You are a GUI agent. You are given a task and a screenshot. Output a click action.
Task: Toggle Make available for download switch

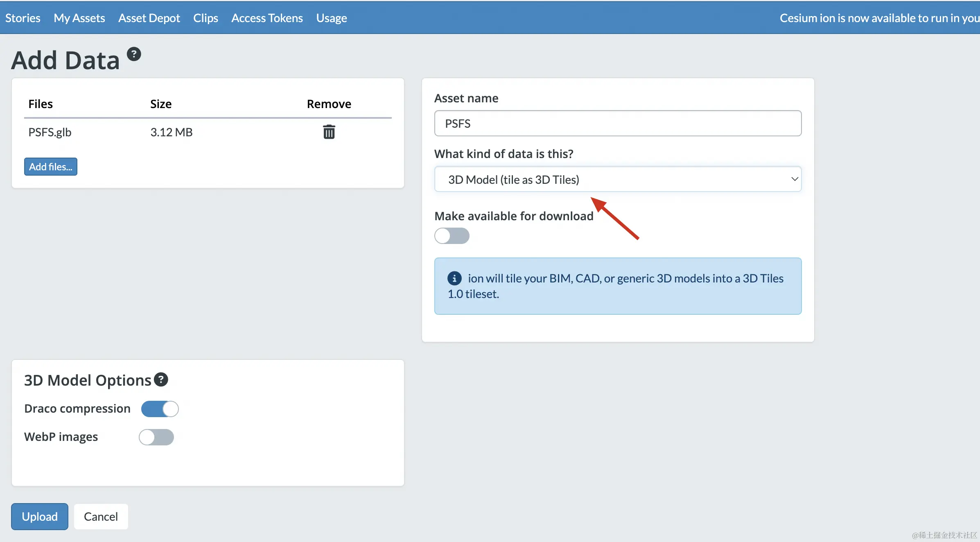452,236
